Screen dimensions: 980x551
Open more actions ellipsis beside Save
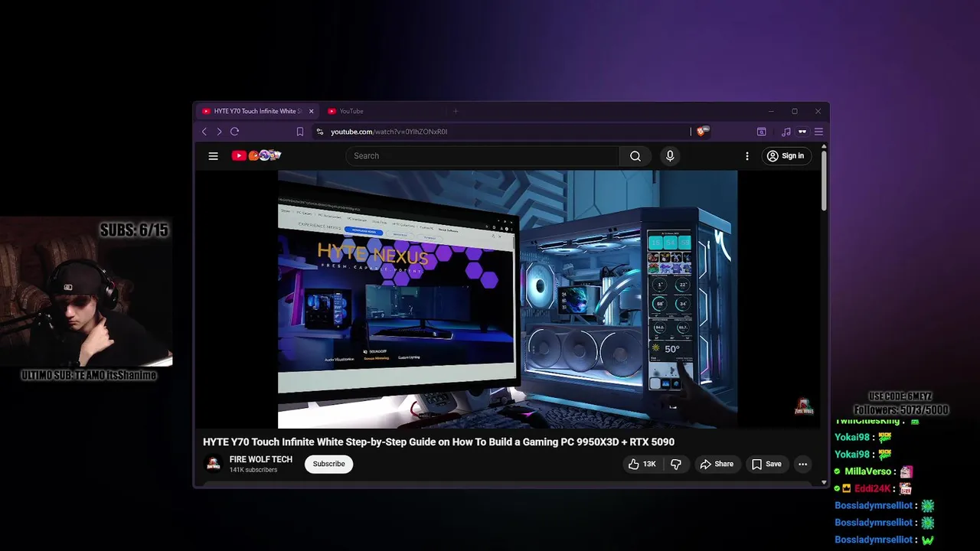point(802,464)
